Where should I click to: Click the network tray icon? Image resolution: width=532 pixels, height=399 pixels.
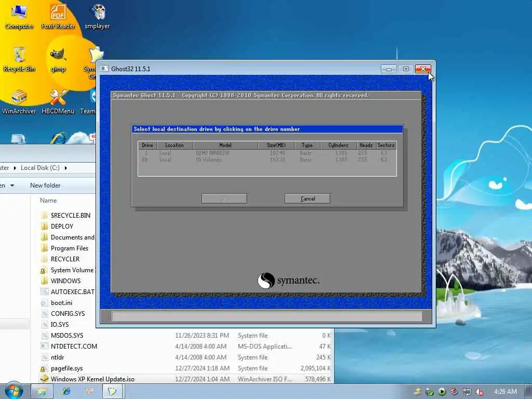(467, 392)
